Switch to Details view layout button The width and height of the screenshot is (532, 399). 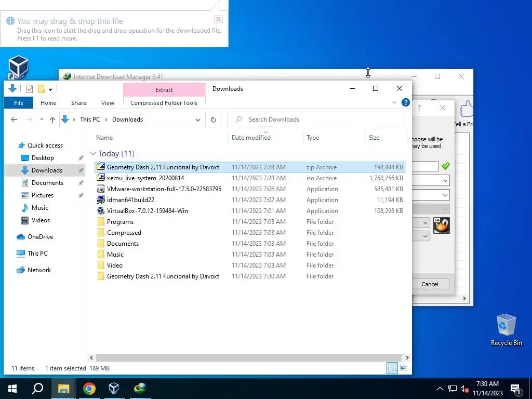pos(393,368)
